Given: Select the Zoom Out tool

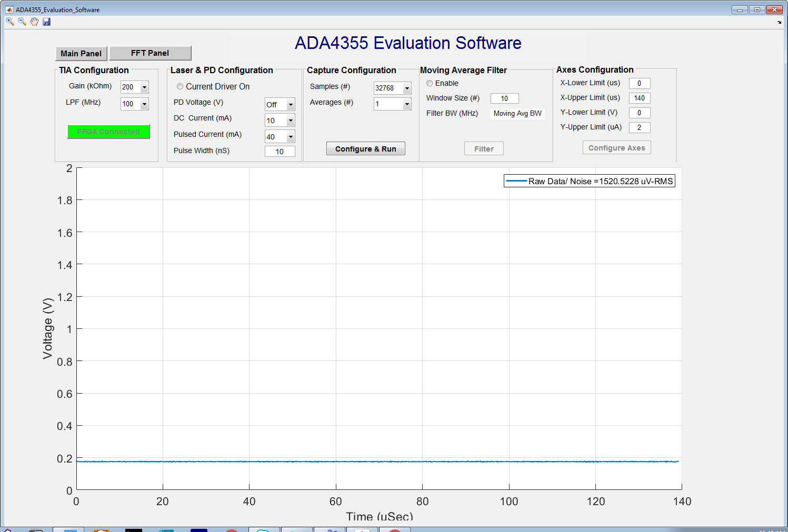Looking at the screenshot, I should coord(22,22).
